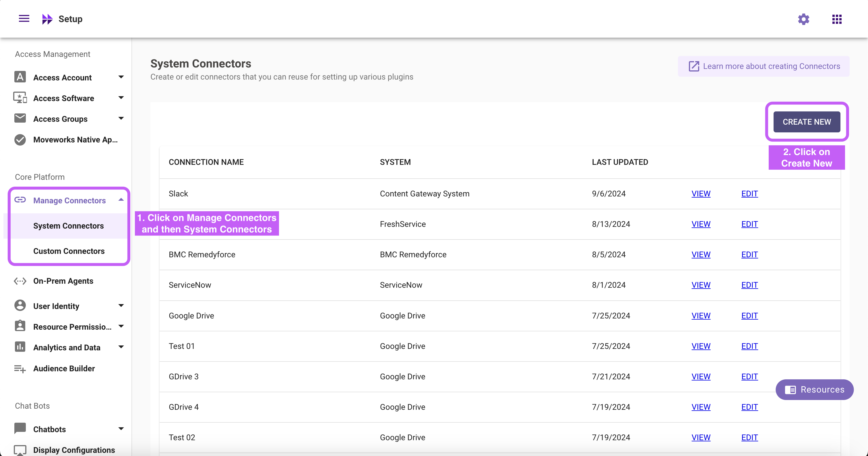Screen dimensions: 868x456
Task: View the BMC Remedyforce connector
Action: [701, 254]
